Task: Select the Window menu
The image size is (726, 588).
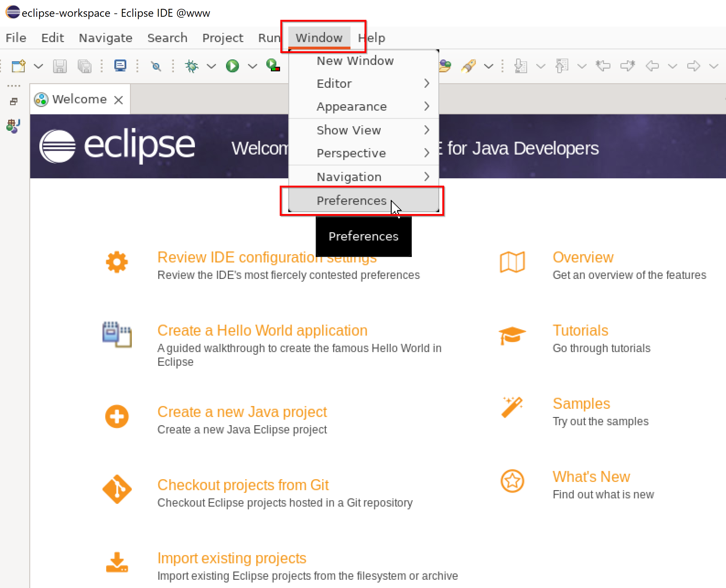Action: tap(318, 37)
